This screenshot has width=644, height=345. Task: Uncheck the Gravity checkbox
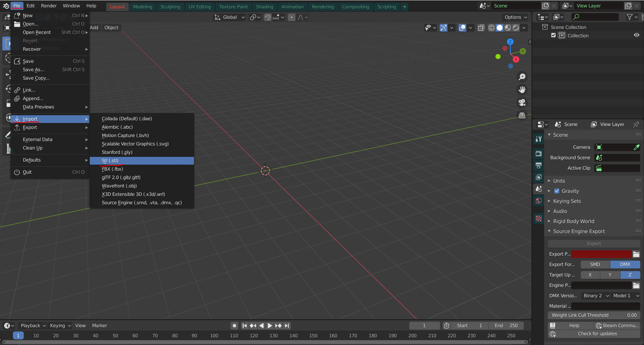(x=557, y=191)
